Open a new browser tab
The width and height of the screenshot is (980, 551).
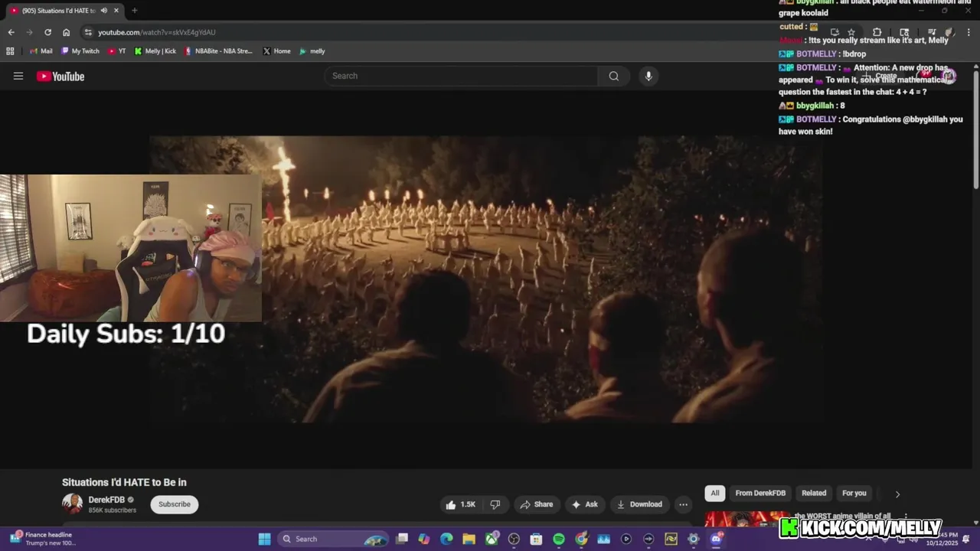click(x=134, y=11)
